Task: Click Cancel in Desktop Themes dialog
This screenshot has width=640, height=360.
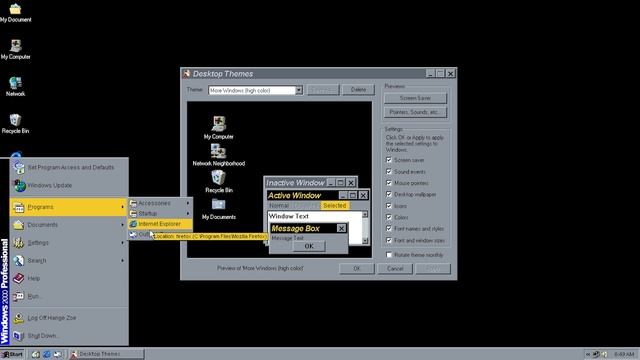Action: [x=395, y=269]
